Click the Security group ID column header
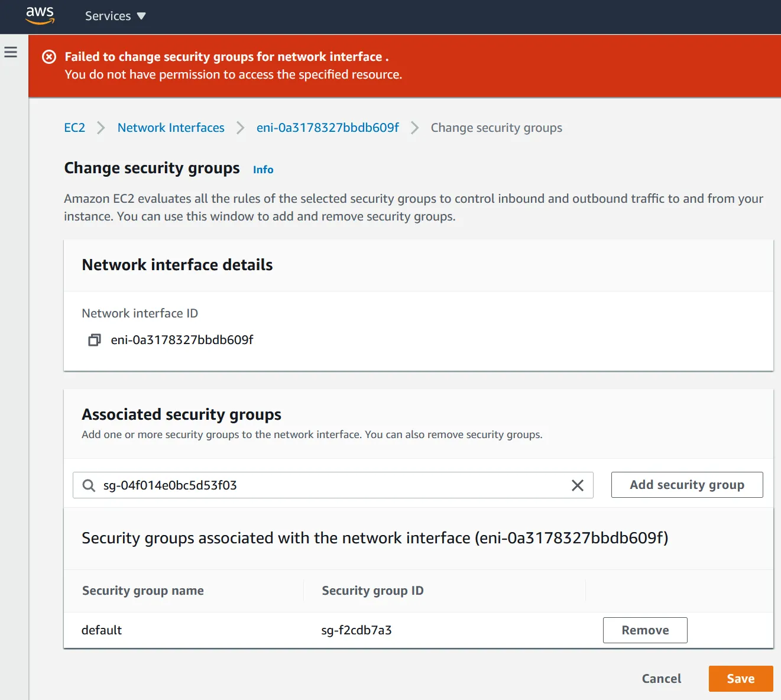The image size is (781, 700). click(x=372, y=591)
